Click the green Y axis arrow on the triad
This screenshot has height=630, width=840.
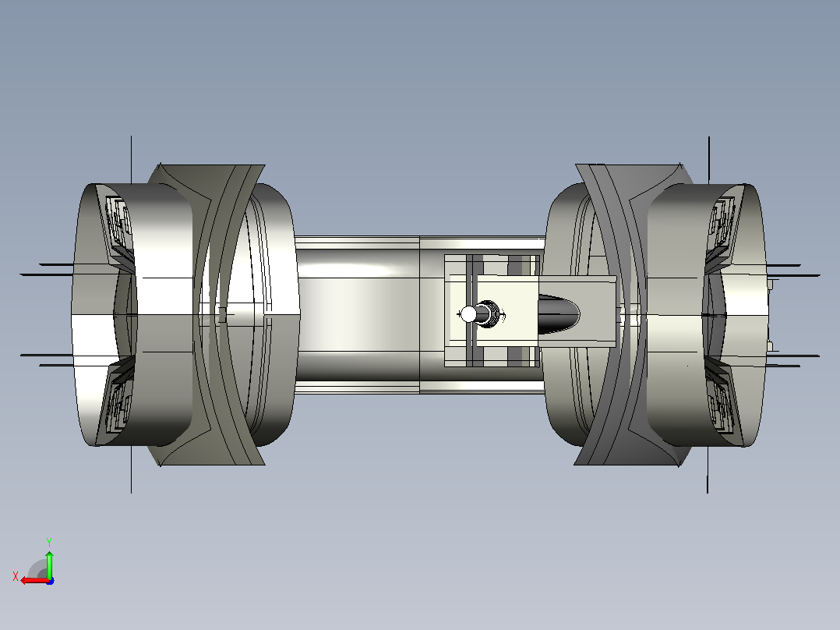tap(49, 564)
